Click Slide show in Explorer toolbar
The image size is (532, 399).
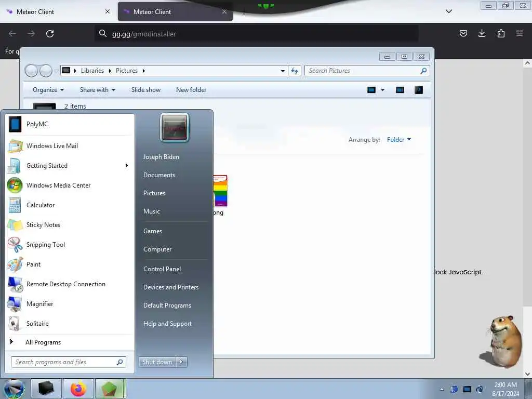click(146, 90)
